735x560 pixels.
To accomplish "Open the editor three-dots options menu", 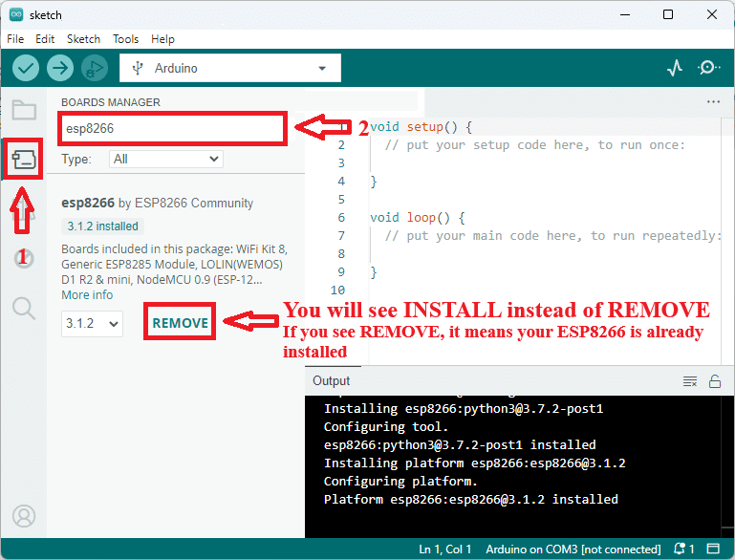I will click(x=713, y=101).
